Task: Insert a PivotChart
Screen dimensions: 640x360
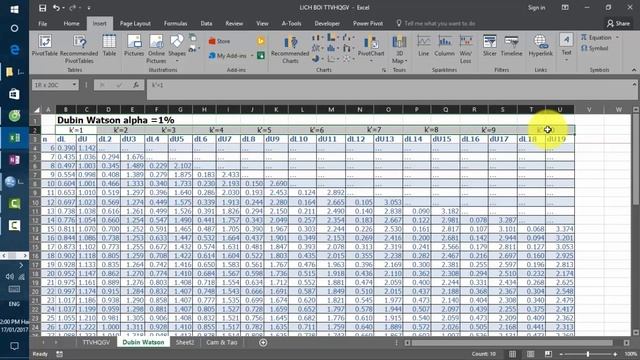Action: coord(371,48)
